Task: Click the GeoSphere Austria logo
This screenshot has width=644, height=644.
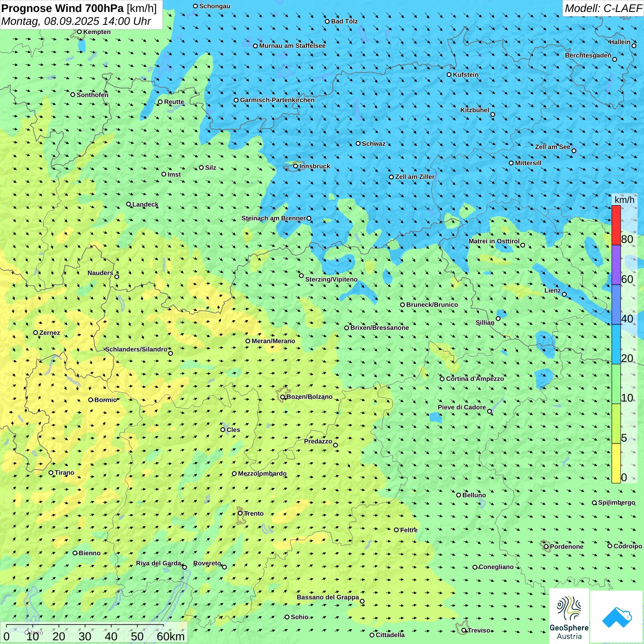Action: (569, 616)
